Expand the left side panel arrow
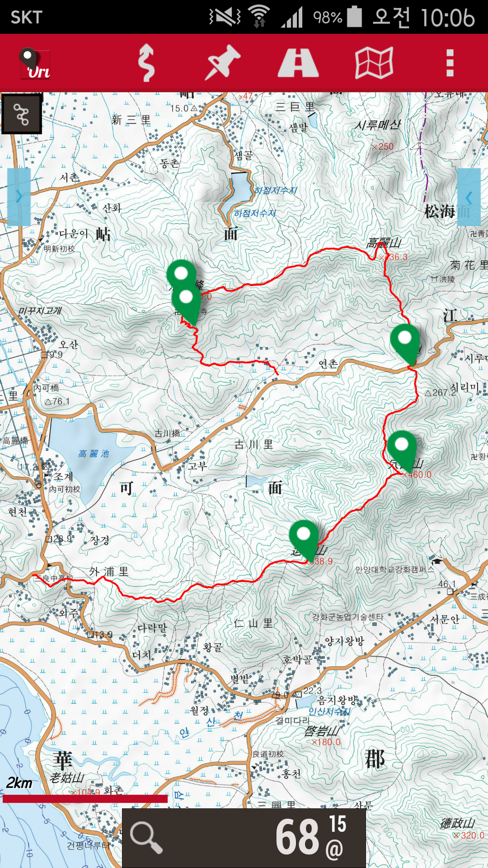 [x=19, y=196]
